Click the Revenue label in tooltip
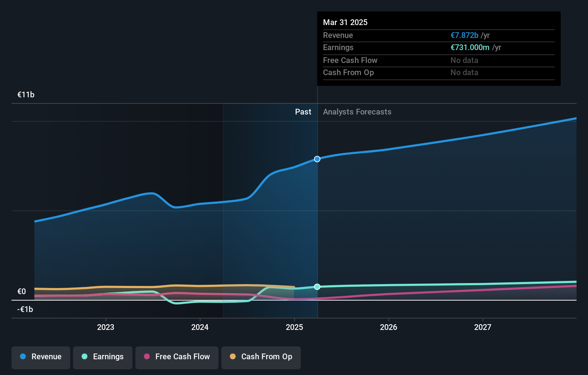 (x=338, y=35)
